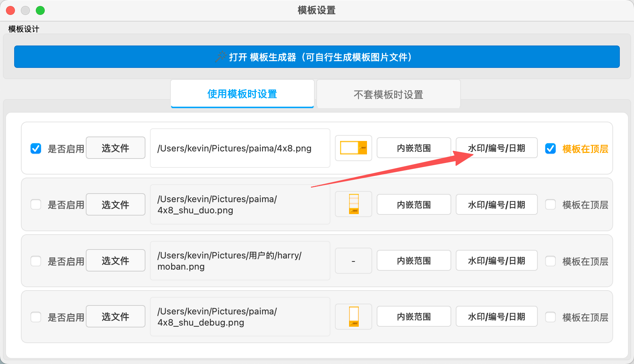Click the magic wand icon in the generator button
The height and width of the screenshot is (364, 634).
point(220,57)
